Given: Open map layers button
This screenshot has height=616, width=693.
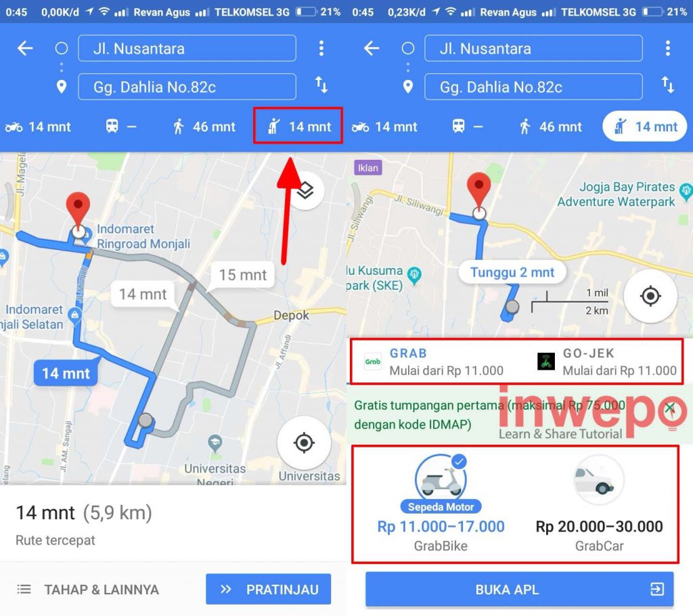Looking at the screenshot, I should pos(305,191).
